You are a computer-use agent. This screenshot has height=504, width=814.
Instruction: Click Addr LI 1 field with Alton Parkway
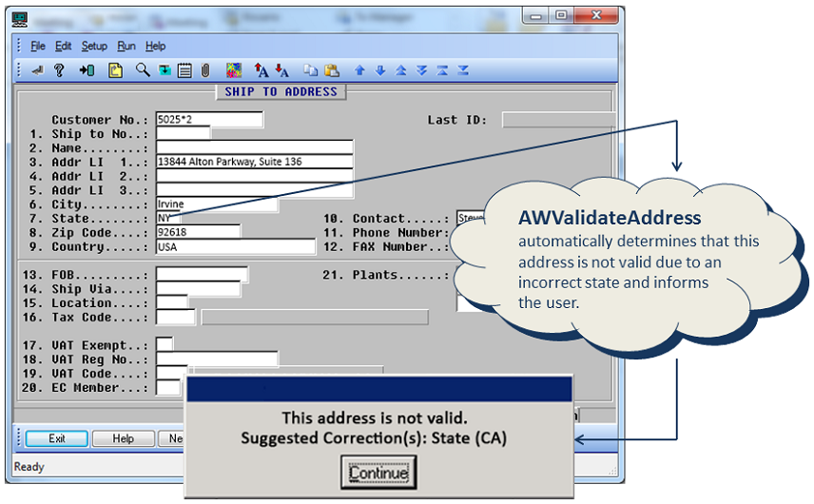pos(255,162)
